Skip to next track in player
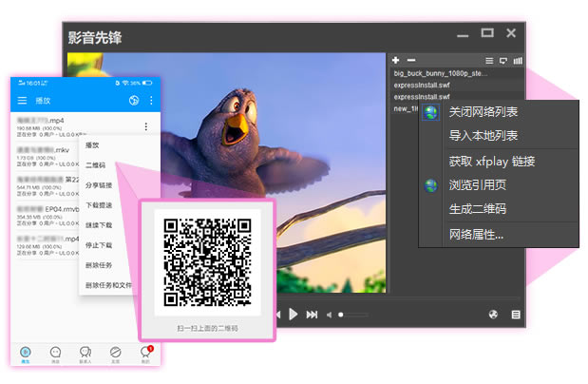Screen dimensions: 588x384 tap(312, 315)
